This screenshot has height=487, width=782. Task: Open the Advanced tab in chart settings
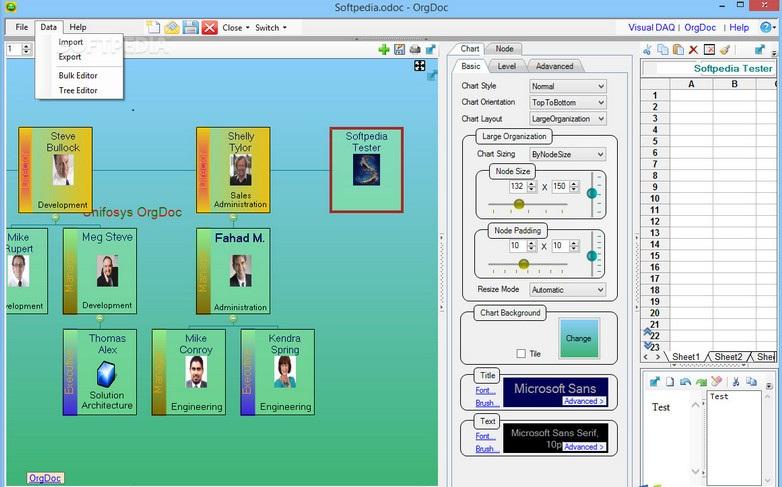click(x=554, y=66)
